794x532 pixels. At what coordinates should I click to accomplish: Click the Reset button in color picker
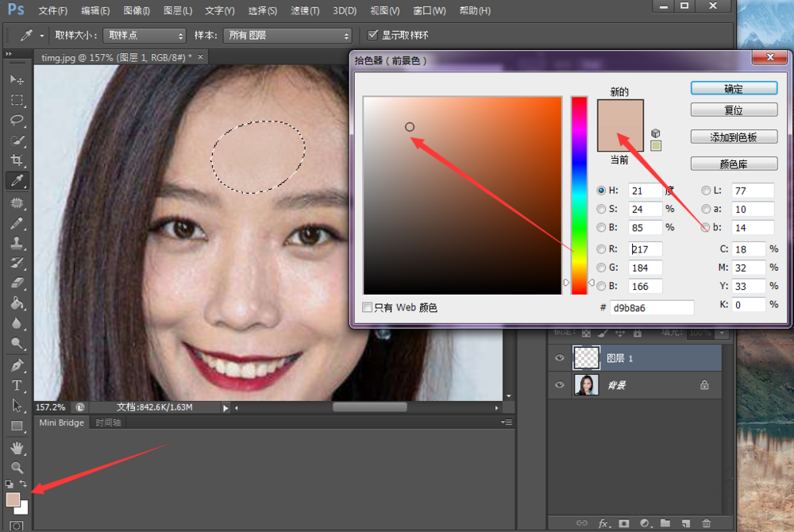[734, 110]
